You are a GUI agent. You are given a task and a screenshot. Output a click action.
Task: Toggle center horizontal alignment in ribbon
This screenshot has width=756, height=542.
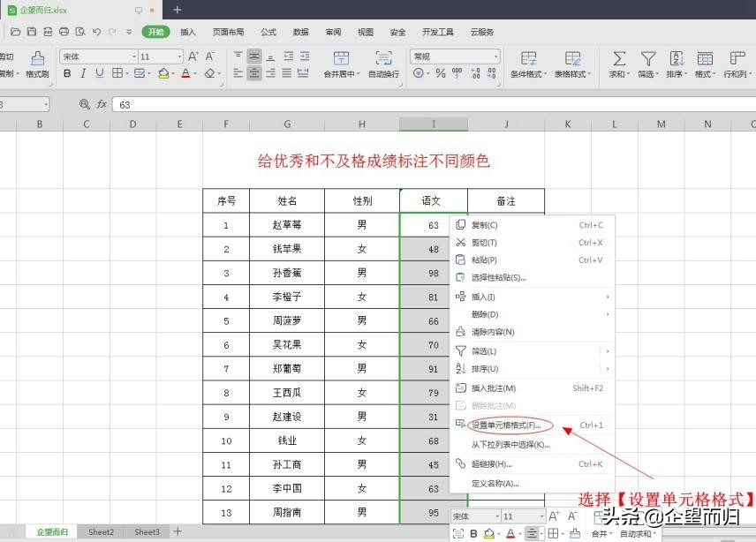(x=254, y=73)
